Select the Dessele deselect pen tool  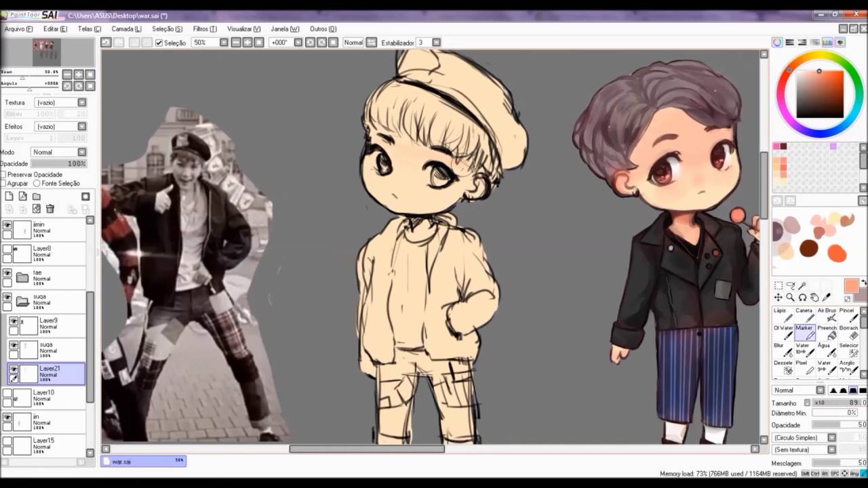[x=783, y=367]
